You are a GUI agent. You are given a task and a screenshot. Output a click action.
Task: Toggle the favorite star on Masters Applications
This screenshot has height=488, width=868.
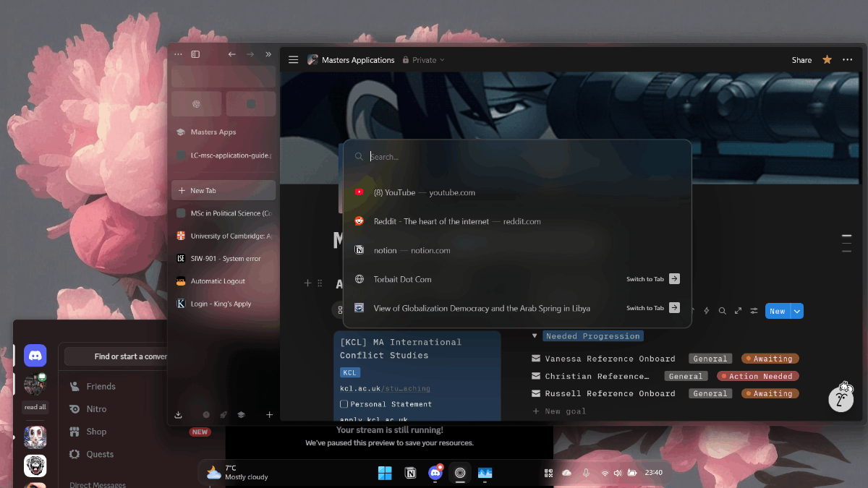[x=827, y=60]
